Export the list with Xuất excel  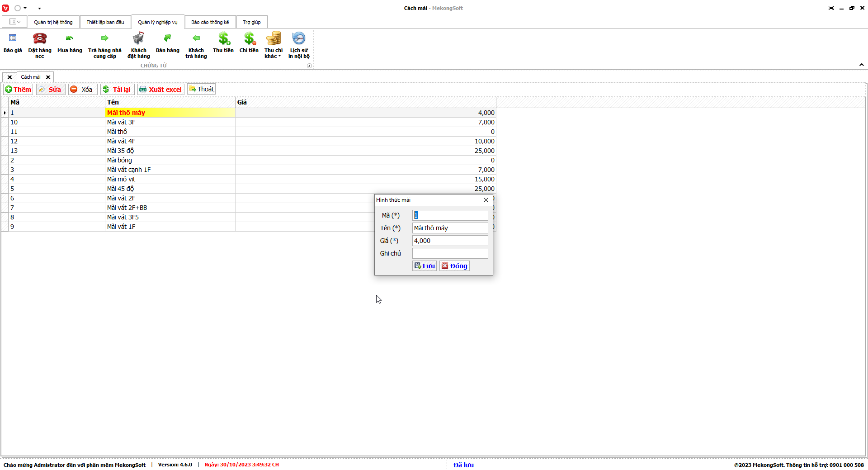point(161,89)
